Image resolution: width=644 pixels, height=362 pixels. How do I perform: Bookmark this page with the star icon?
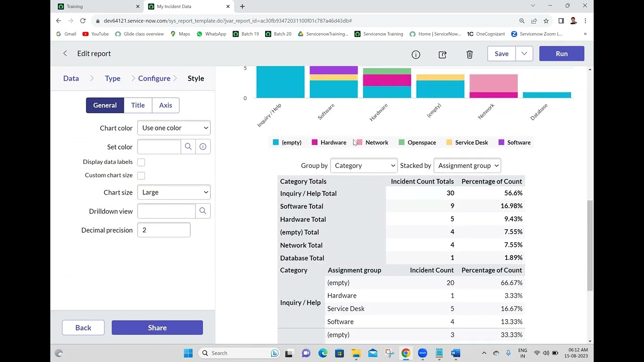click(x=546, y=21)
